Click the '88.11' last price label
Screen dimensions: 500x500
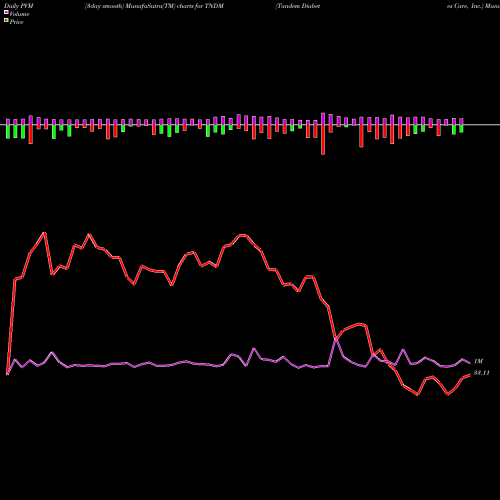481,373
